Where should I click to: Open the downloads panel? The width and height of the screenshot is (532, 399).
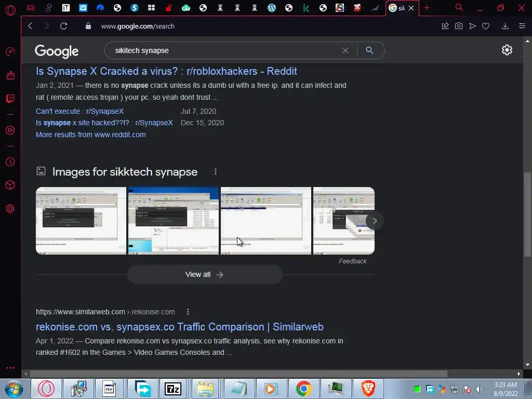505,26
